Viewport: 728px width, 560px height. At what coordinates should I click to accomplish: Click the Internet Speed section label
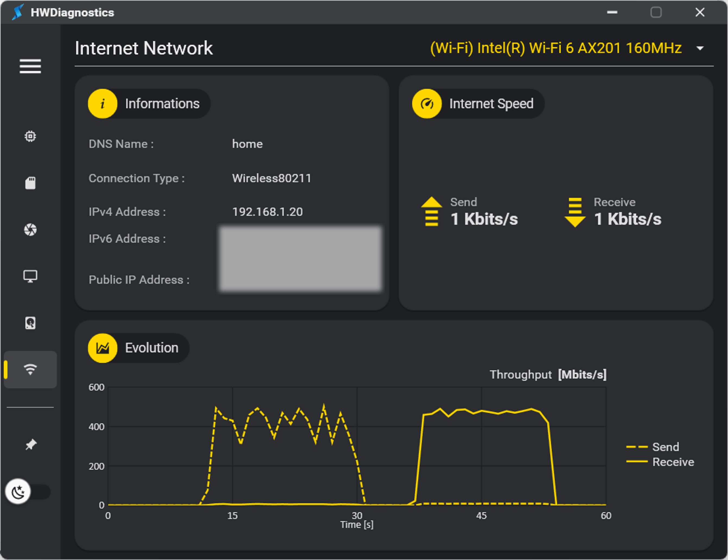coord(491,104)
